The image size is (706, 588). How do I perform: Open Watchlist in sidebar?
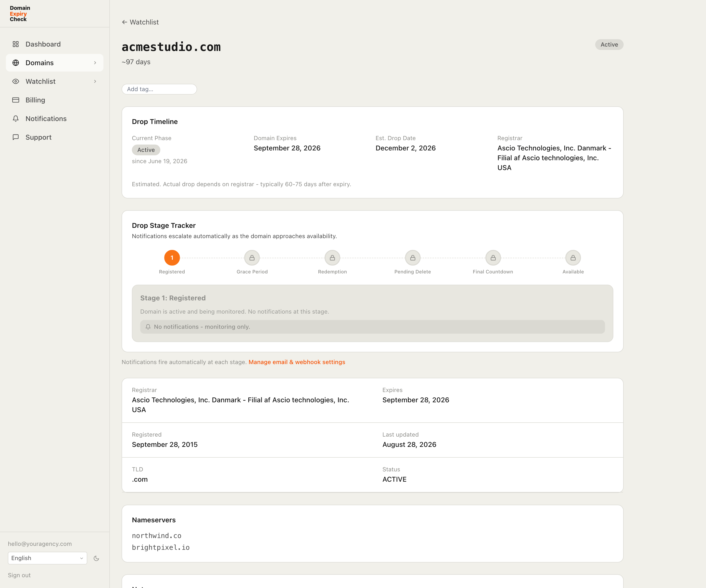click(54, 81)
